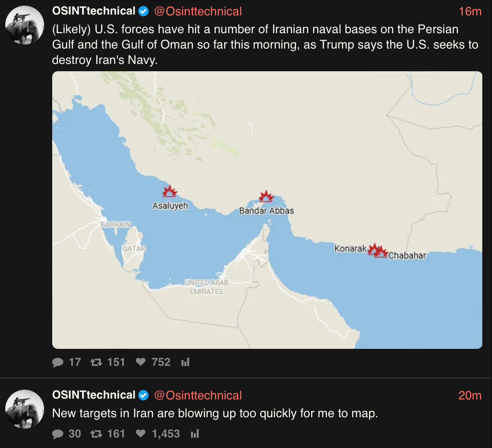View analytics for the naval bases tweet
Viewport: 492px width, 448px height.
[185, 362]
